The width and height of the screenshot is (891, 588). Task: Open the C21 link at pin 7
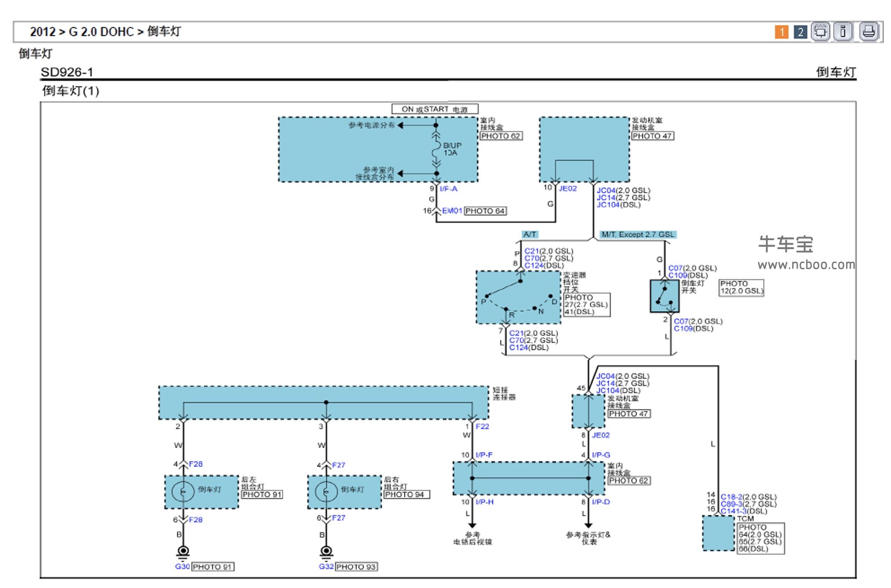(x=516, y=333)
